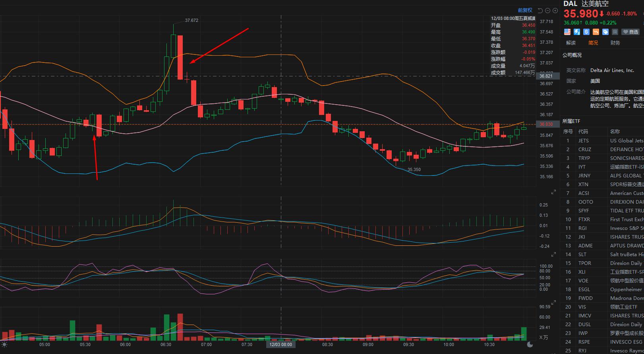644x354 pixels.
Task: Click the 12/03 08:00 time marker
Action: click(x=281, y=344)
